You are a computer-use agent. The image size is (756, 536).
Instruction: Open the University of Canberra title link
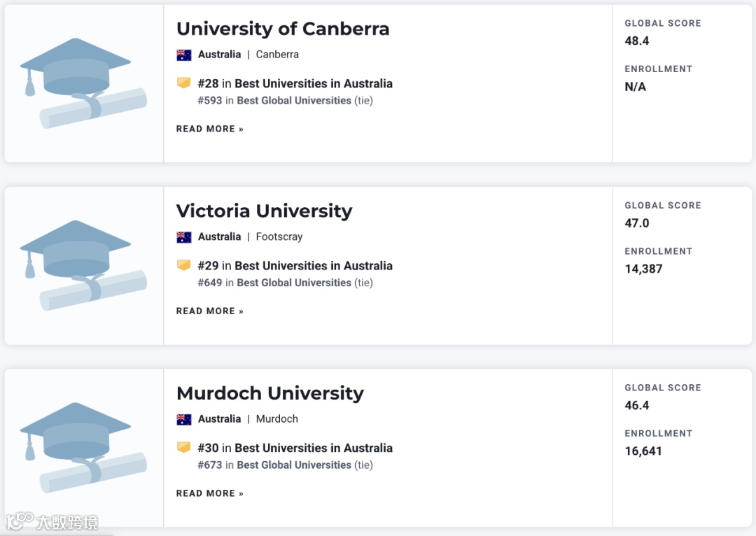[283, 29]
